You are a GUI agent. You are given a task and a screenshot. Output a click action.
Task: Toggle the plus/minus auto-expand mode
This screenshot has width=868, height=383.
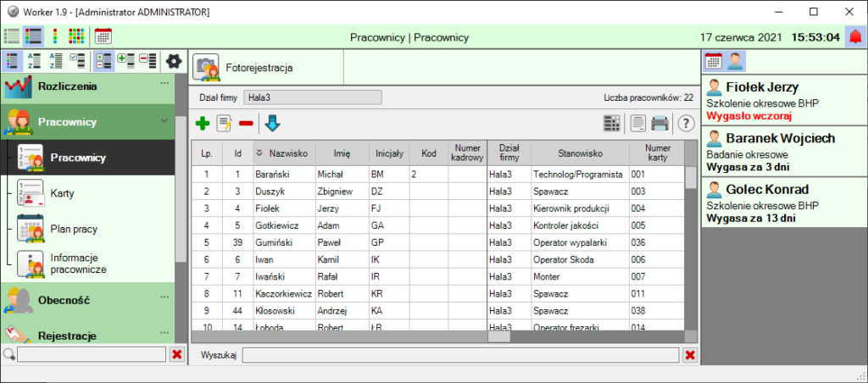tap(104, 61)
